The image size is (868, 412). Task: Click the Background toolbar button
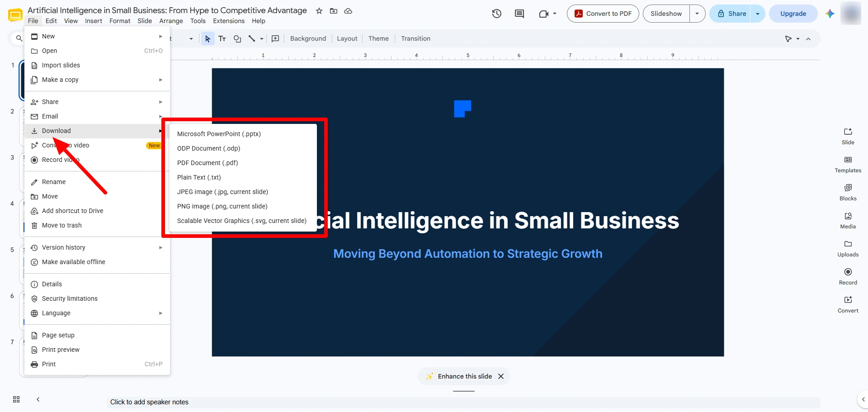pos(308,38)
